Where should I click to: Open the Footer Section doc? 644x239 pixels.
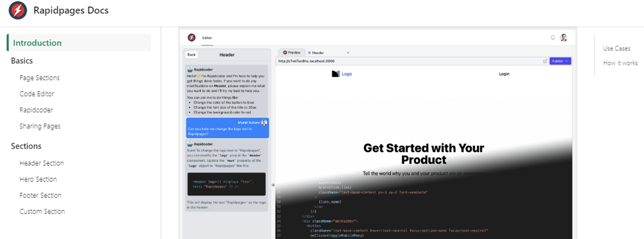click(41, 195)
